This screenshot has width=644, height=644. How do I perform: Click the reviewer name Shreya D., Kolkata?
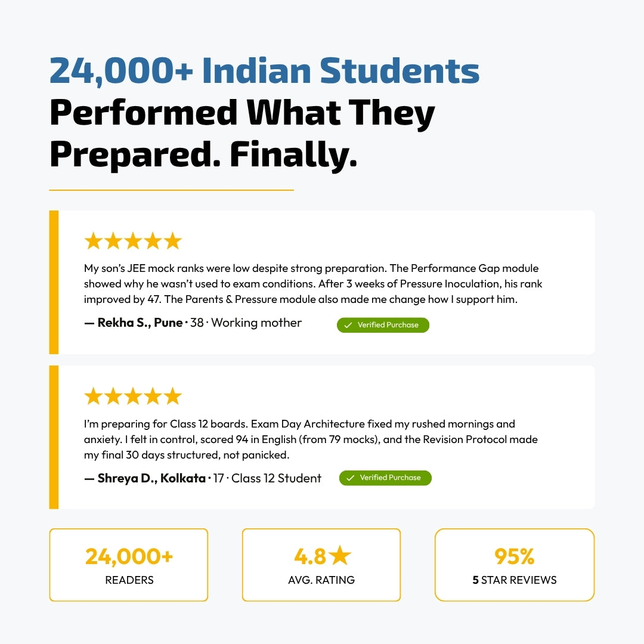(x=151, y=478)
